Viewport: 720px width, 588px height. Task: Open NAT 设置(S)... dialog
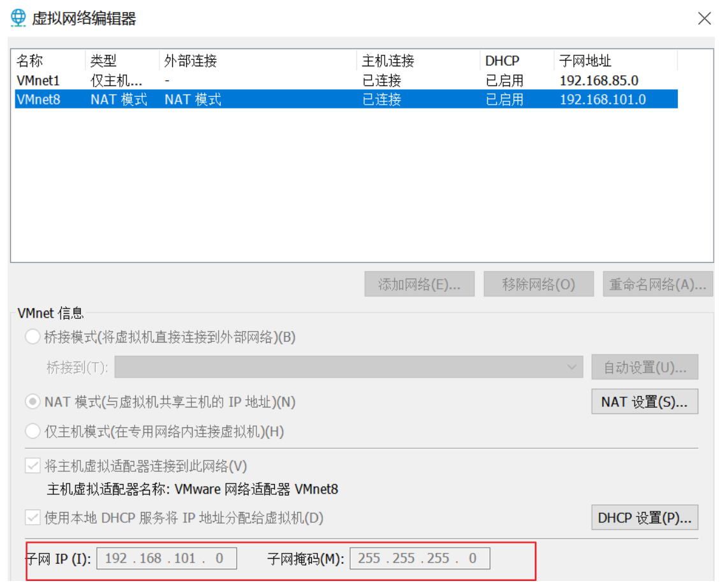click(x=645, y=402)
